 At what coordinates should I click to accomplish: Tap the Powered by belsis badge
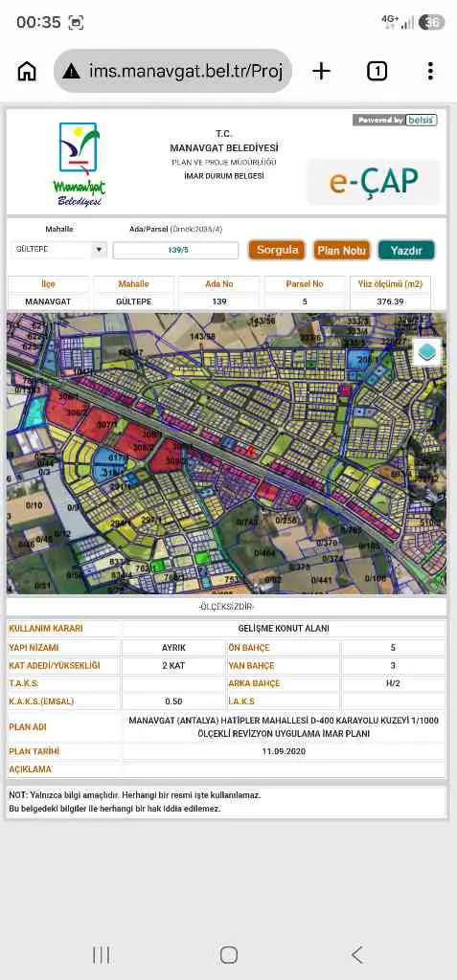tap(395, 120)
